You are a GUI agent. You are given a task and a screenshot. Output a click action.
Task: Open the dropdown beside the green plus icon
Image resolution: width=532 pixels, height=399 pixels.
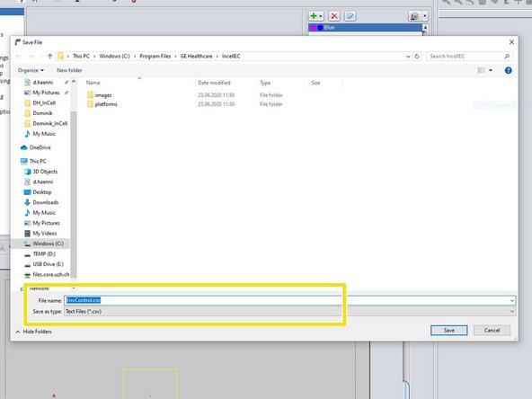321,16
